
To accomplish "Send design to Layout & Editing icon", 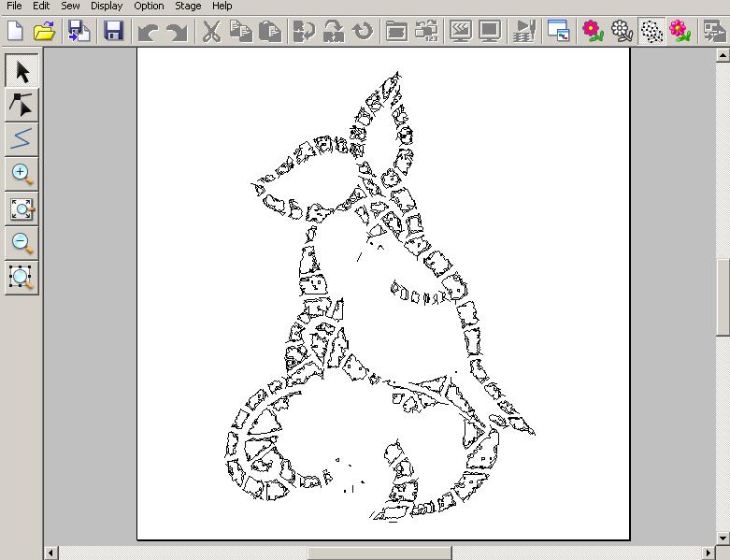I will pos(714,32).
